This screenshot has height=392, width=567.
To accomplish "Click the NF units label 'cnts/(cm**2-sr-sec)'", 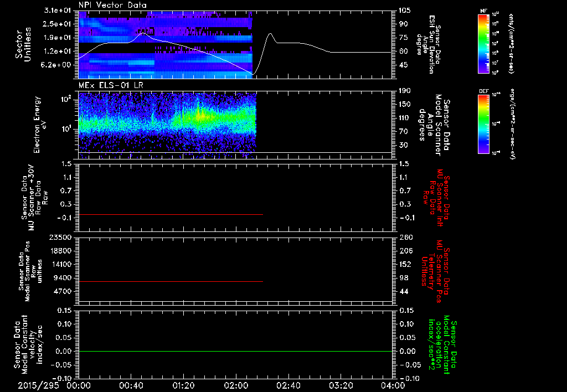I will pos(511,44).
